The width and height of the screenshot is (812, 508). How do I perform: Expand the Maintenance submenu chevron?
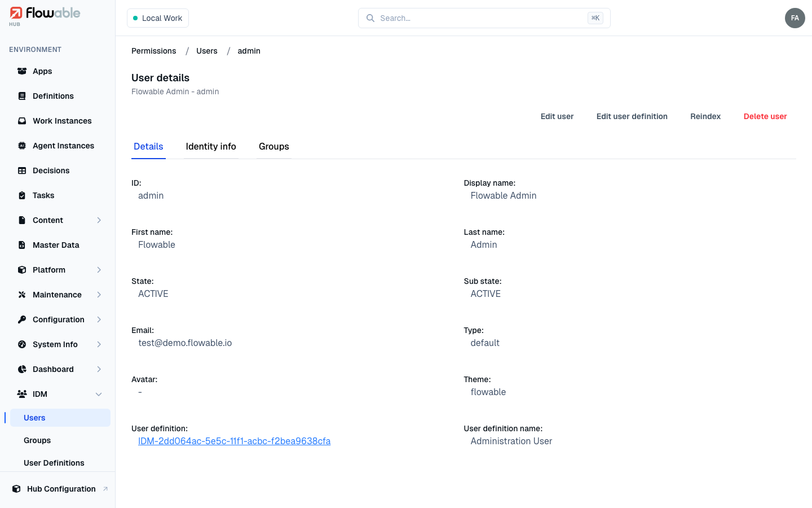click(99, 295)
